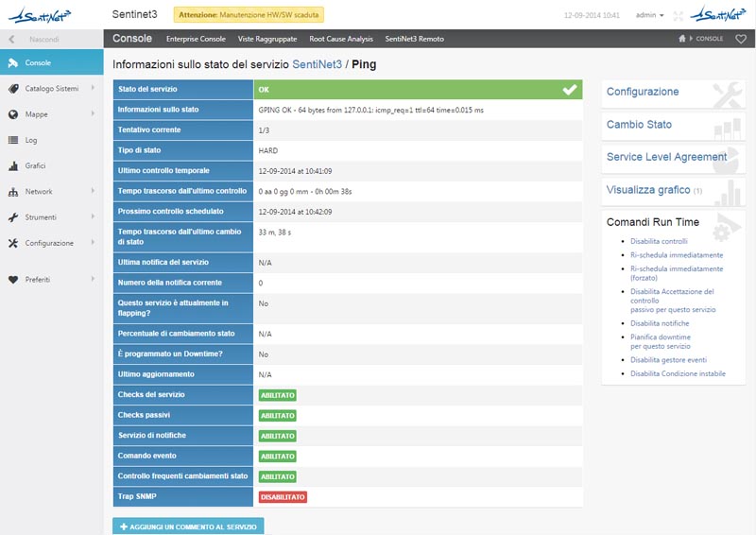
Task: Click the Console icon in sidebar
Action: click(x=13, y=62)
